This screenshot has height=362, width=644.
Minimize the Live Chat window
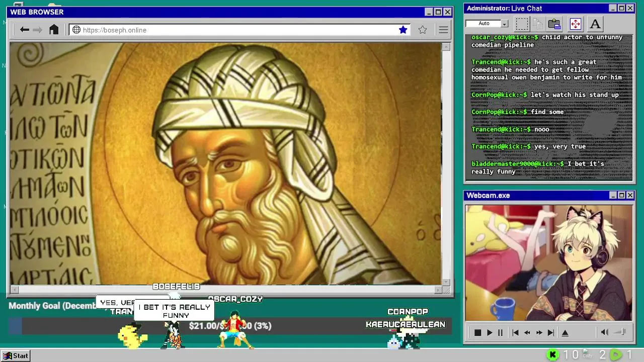click(613, 8)
